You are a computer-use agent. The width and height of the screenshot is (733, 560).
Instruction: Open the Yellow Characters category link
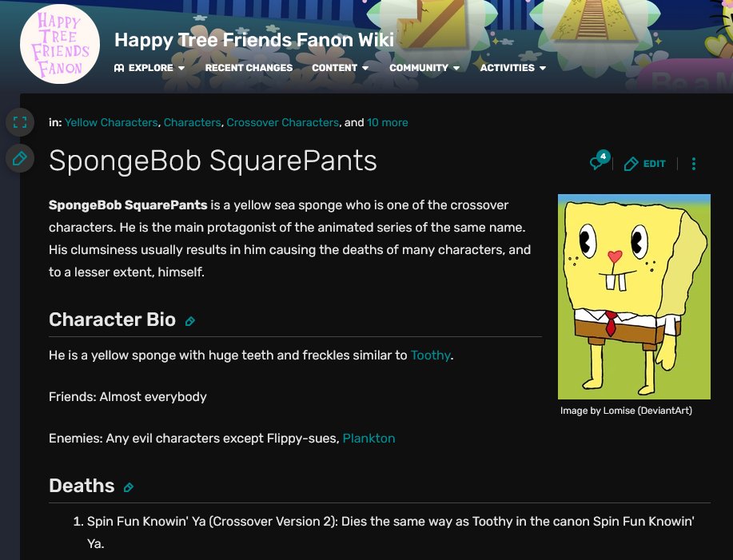(x=111, y=122)
